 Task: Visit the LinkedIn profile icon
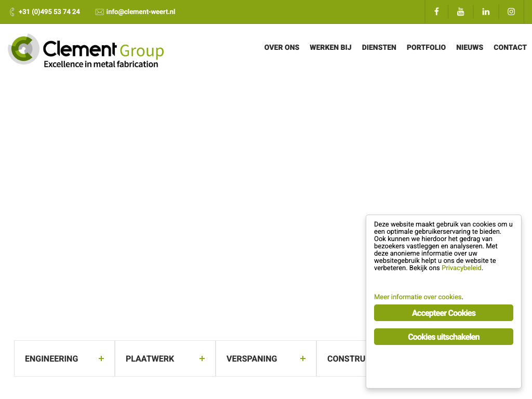click(x=486, y=11)
